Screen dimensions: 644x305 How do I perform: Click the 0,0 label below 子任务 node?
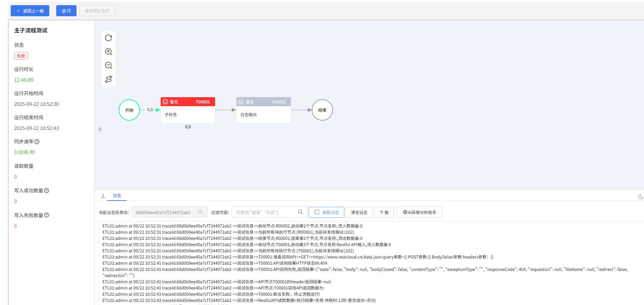pos(188,127)
